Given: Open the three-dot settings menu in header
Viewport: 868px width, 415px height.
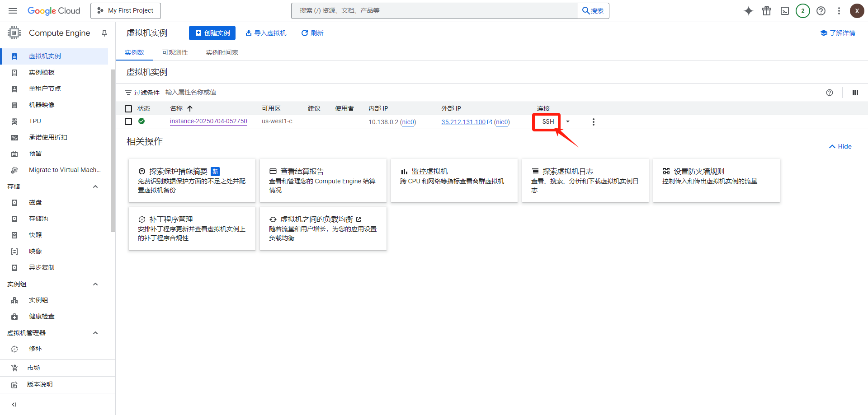Looking at the screenshot, I should pos(839,11).
